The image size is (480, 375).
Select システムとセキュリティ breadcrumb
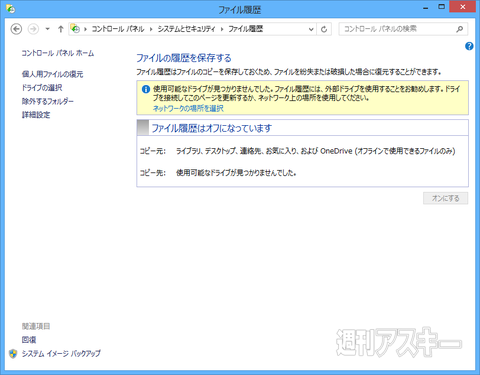click(186, 29)
